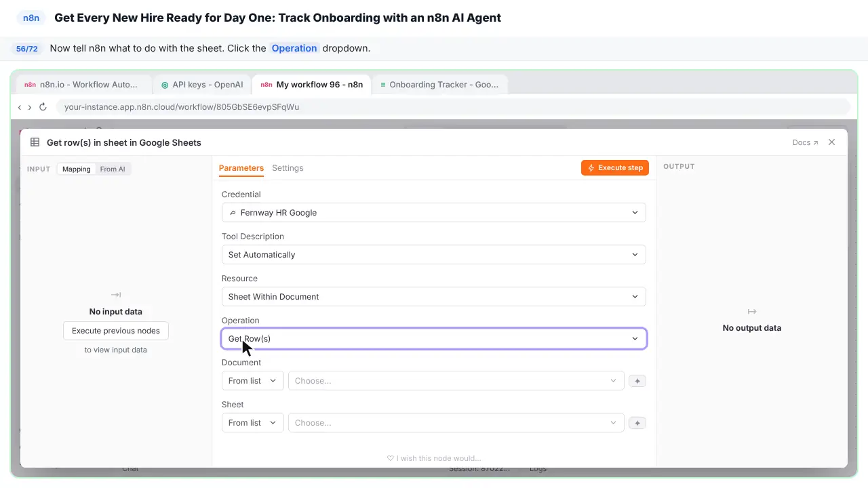Switch to API keys - OpenAI browser tab

202,85
